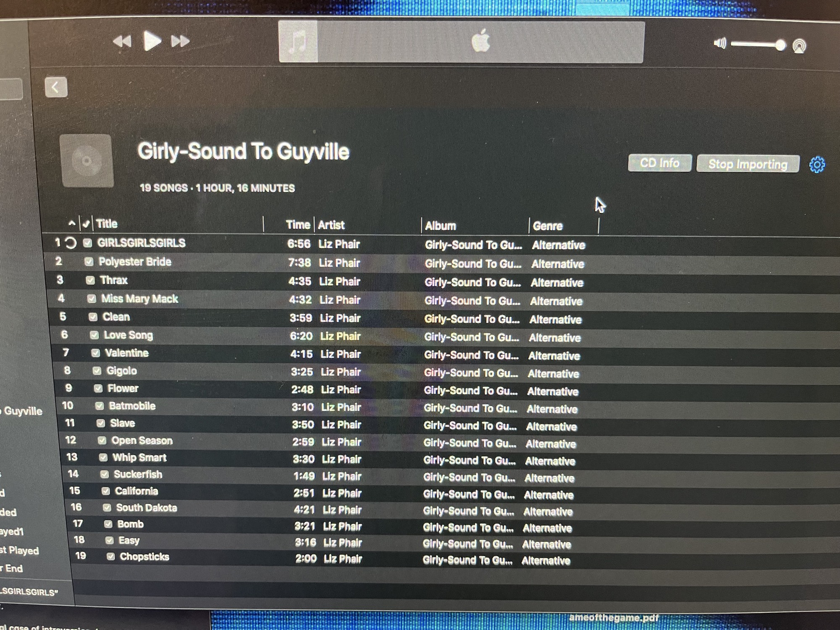Viewport: 840px width, 630px height.
Task: Sort tracks by the Genre column
Action: point(548,226)
